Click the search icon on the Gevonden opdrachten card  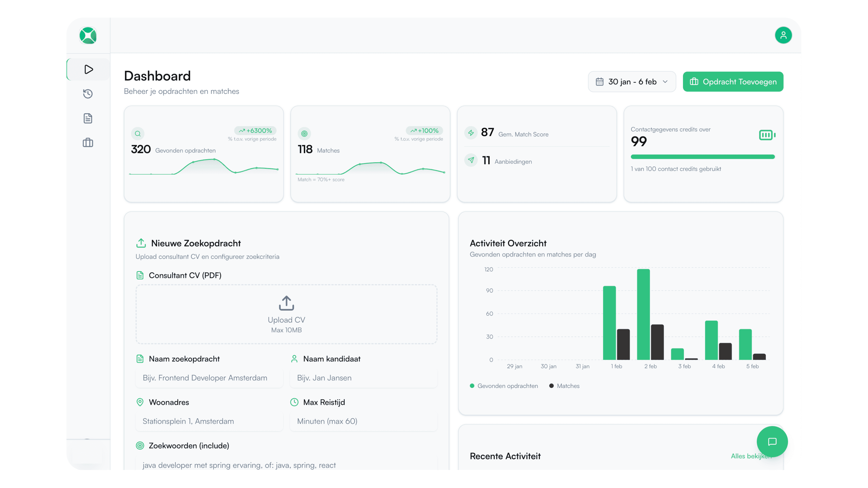pos(138,133)
